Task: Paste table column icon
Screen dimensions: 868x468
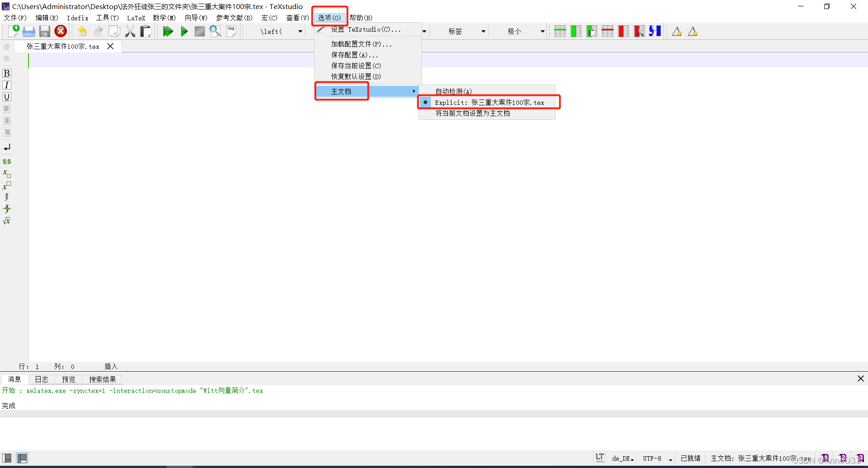Action: [592, 31]
